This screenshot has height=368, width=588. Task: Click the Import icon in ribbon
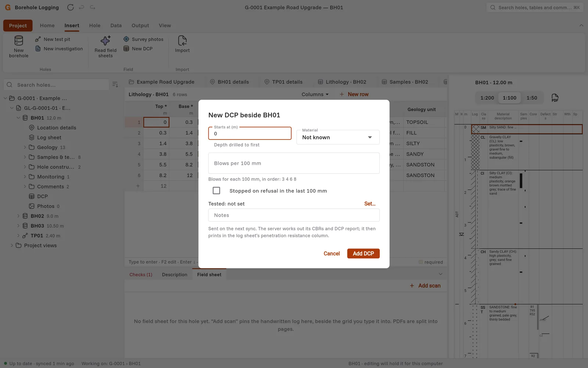182,40
